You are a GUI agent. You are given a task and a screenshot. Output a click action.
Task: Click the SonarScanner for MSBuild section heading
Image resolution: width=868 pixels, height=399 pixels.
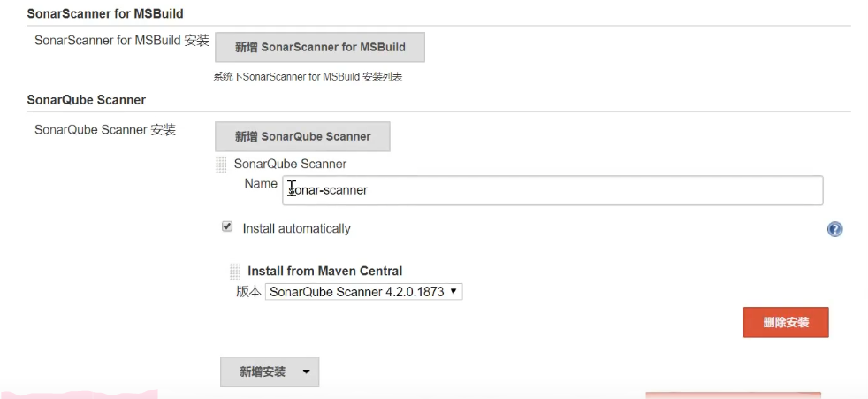click(x=105, y=13)
